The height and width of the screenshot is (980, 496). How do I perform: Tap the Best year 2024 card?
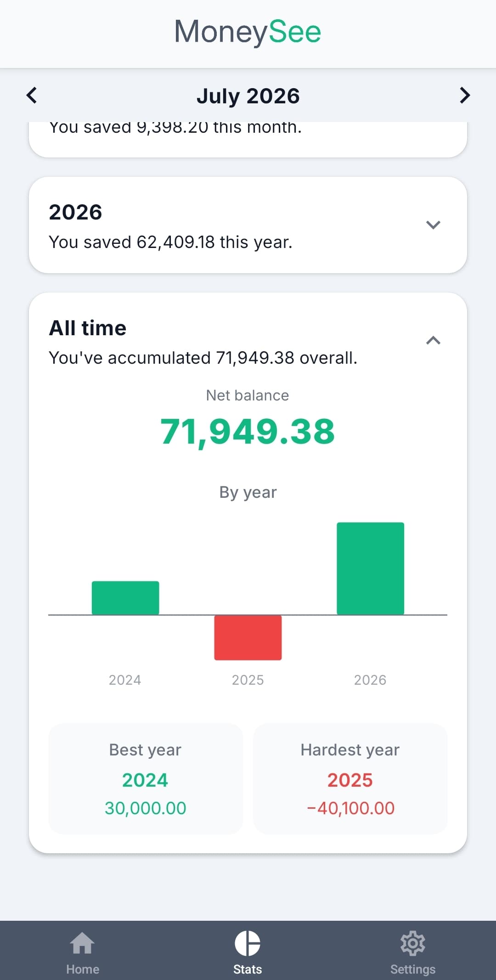point(146,779)
